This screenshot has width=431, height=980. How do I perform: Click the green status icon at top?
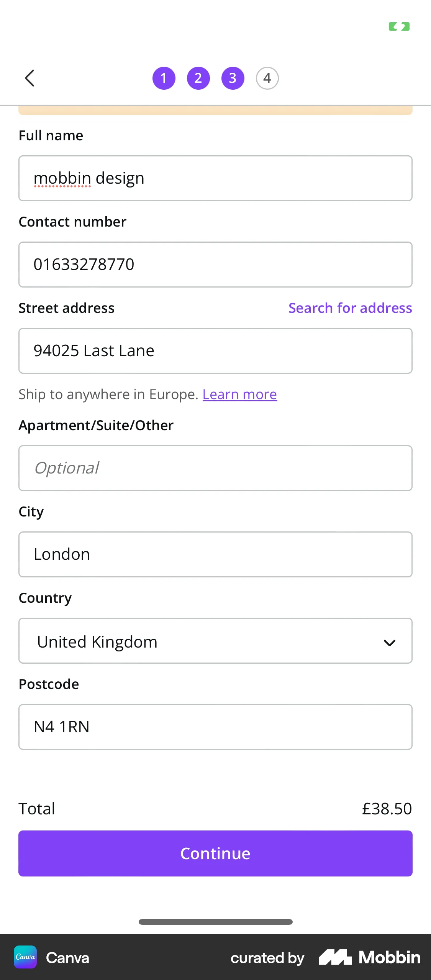(x=399, y=26)
